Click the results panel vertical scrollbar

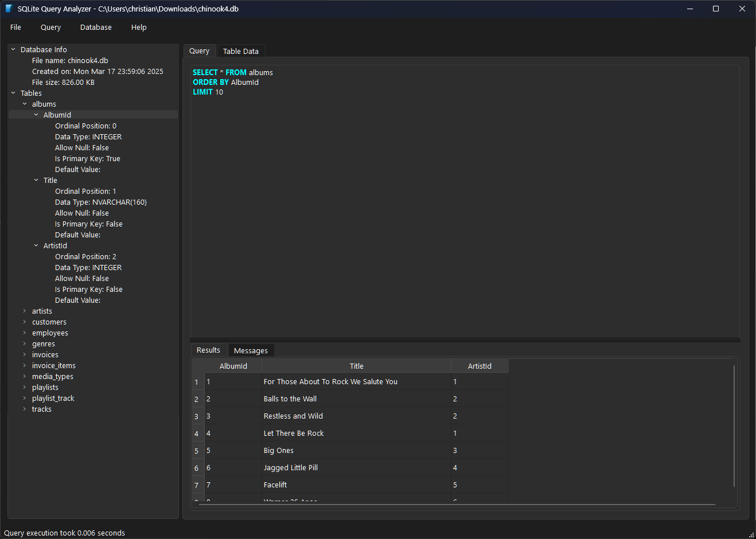tap(734, 424)
